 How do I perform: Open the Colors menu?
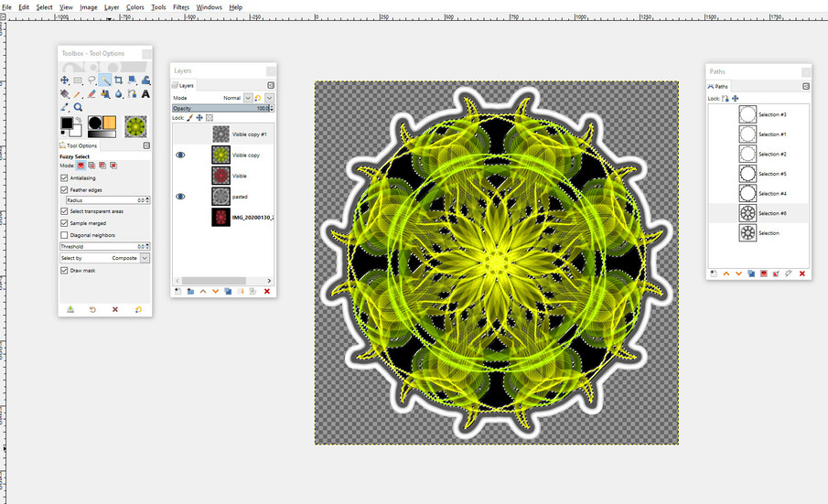(134, 7)
